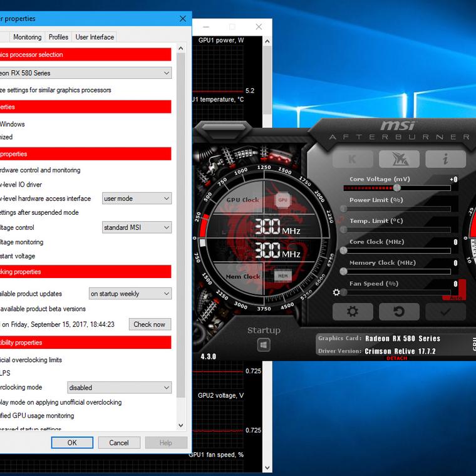Click the K Kombustor button

point(353,159)
